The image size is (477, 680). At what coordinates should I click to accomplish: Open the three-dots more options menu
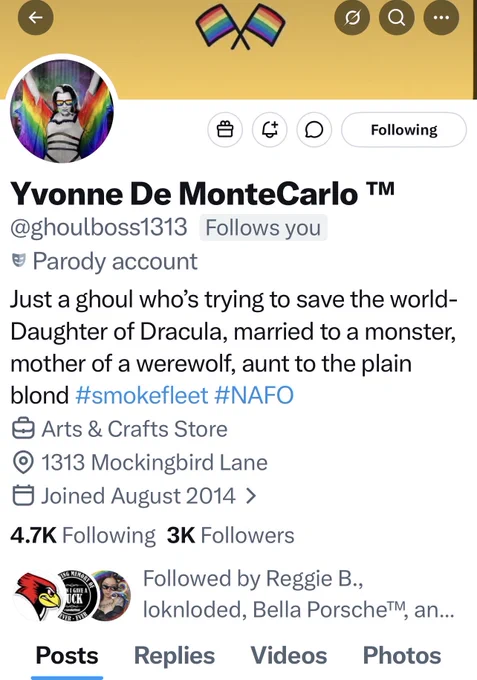tap(441, 17)
